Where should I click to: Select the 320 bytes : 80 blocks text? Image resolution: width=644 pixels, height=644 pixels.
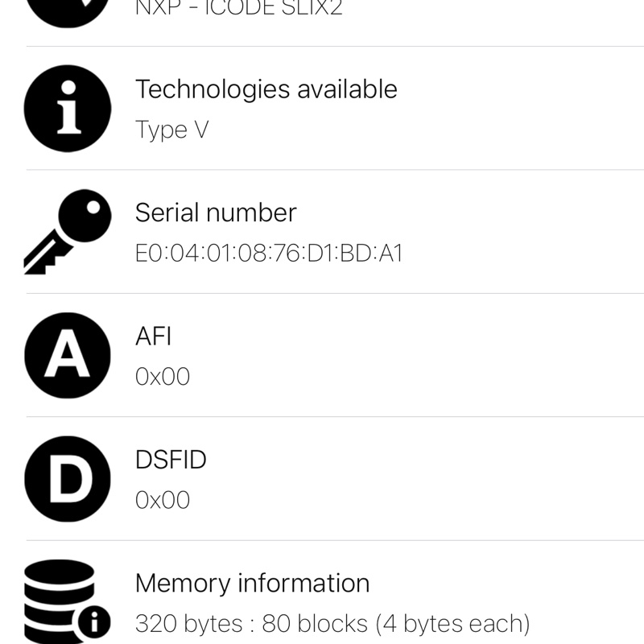coord(332,624)
